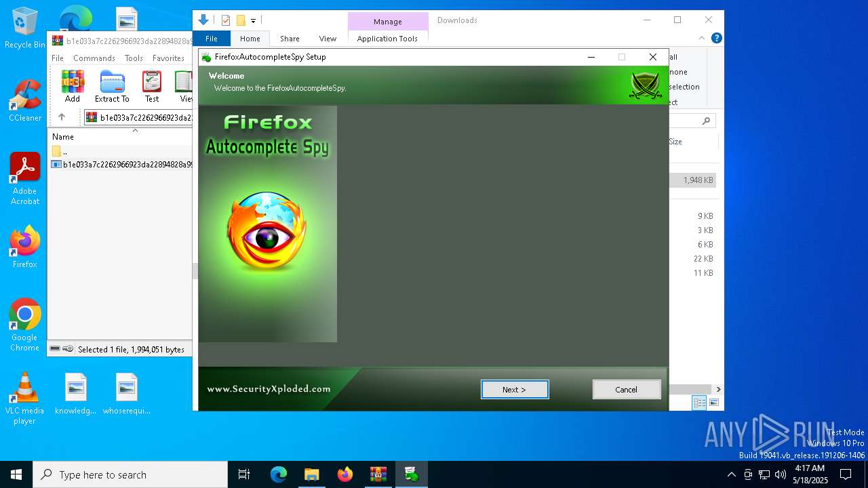The height and width of the screenshot is (488, 868).
Task: Switch to WinRAR on taskbar
Action: 378,474
